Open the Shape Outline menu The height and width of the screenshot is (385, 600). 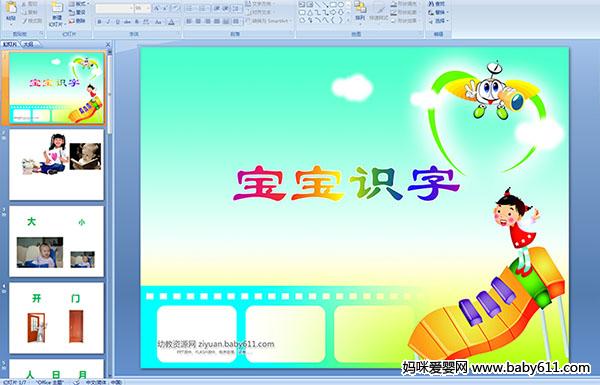[x=406, y=12]
